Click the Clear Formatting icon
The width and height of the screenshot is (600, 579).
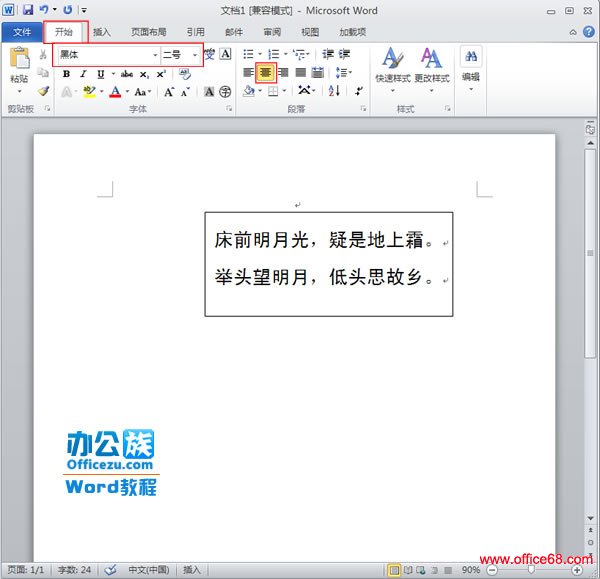tap(185, 74)
